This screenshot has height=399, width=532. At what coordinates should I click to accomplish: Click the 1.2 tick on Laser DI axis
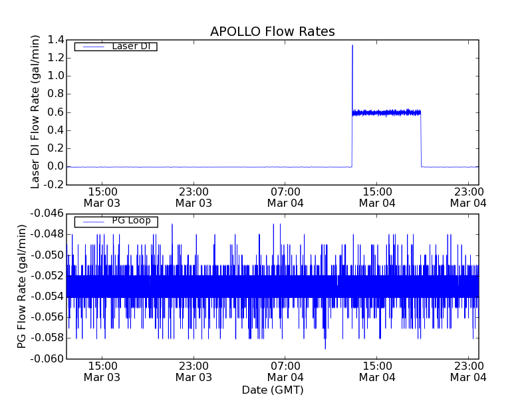point(56,58)
